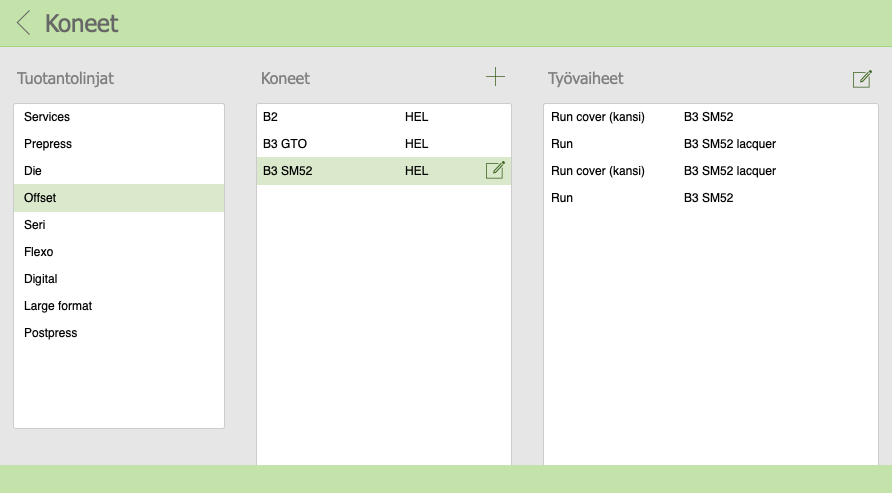Add a new machine with plus icon

coord(495,77)
